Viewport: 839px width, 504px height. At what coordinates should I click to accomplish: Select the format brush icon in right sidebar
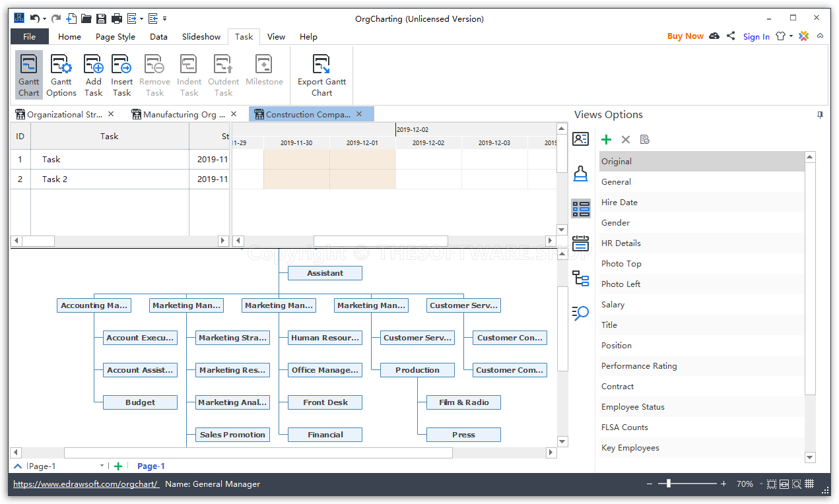[582, 173]
